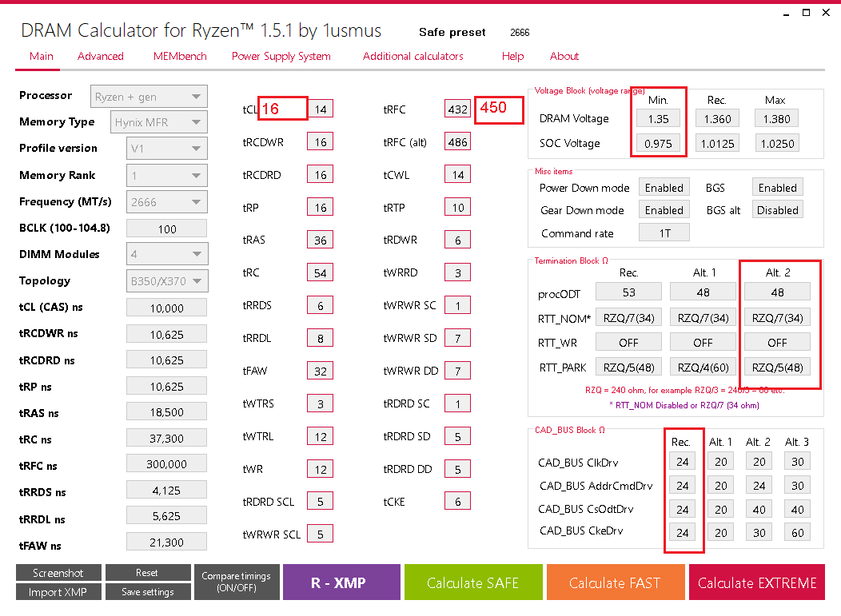Viewport: 841px width, 616px height.
Task: Click the BGS Enabled value
Action: pos(777,187)
